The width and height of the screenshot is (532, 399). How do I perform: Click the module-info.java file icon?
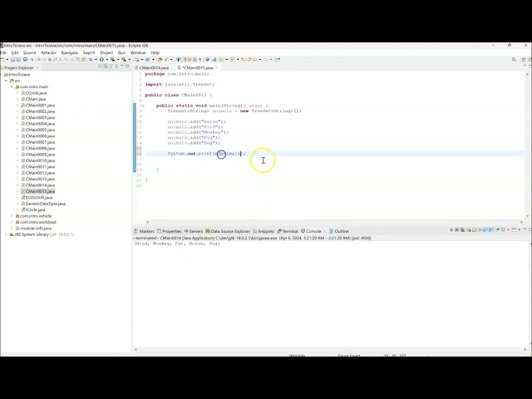pyautogui.click(x=17, y=228)
